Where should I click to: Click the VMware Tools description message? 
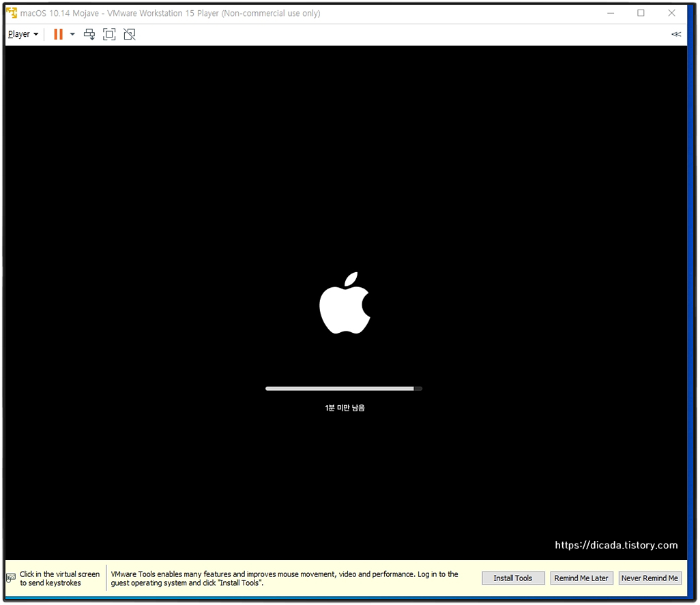pyautogui.click(x=285, y=578)
